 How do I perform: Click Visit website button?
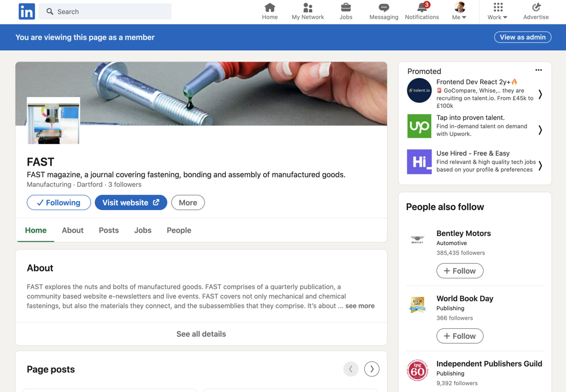coord(131,203)
